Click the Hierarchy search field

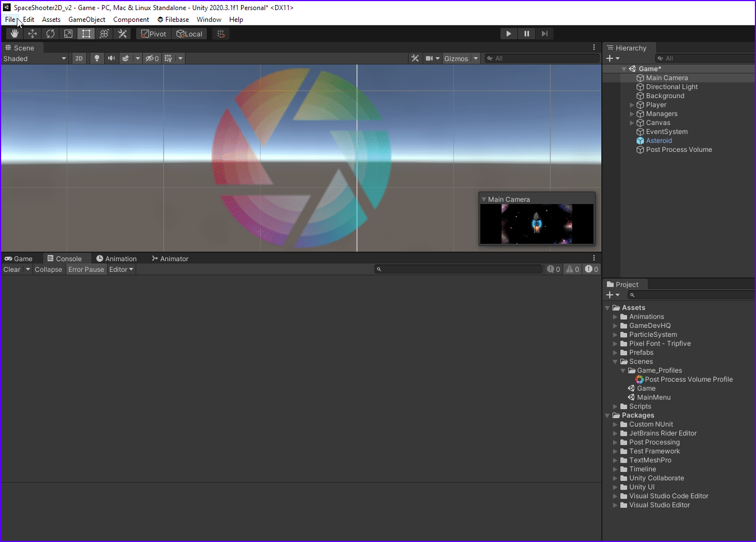click(x=705, y=58)
